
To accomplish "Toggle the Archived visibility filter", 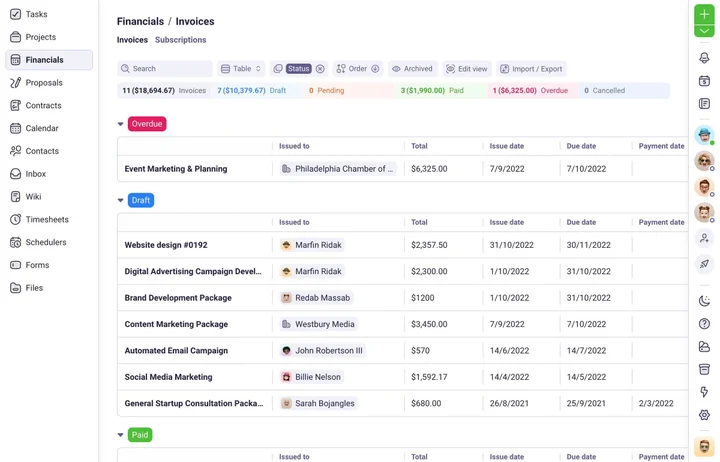I will click(x=412, y=69).
